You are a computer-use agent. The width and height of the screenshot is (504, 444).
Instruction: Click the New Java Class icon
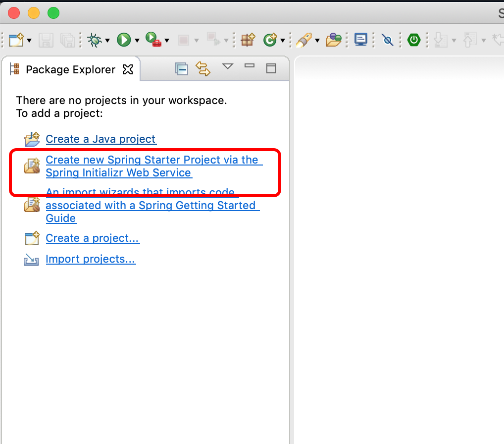(x=270, y=40)
